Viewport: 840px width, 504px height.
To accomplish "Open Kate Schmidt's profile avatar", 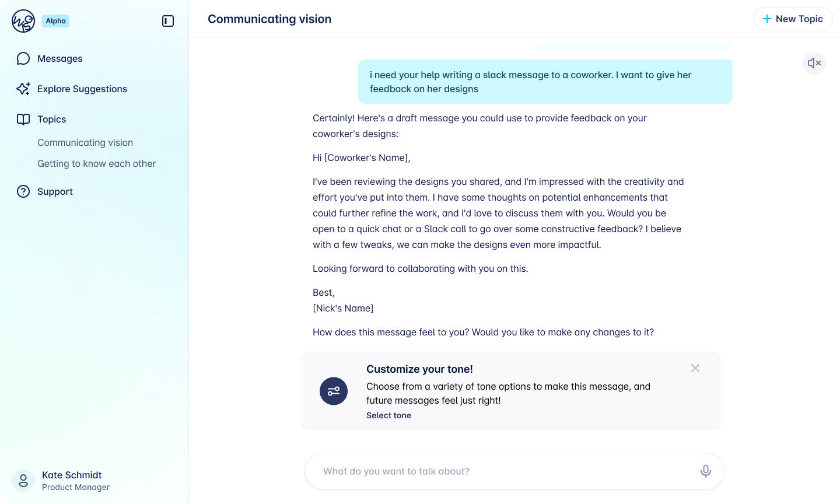I will 23,480.
